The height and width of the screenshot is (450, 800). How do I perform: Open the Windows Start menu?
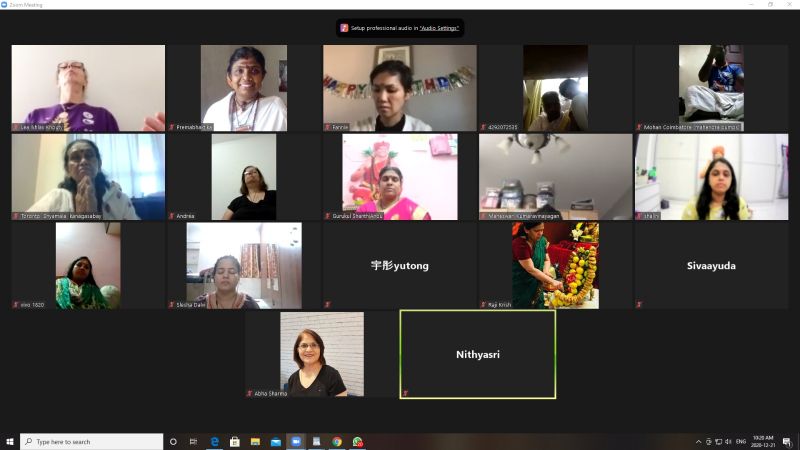pos(10,441)
